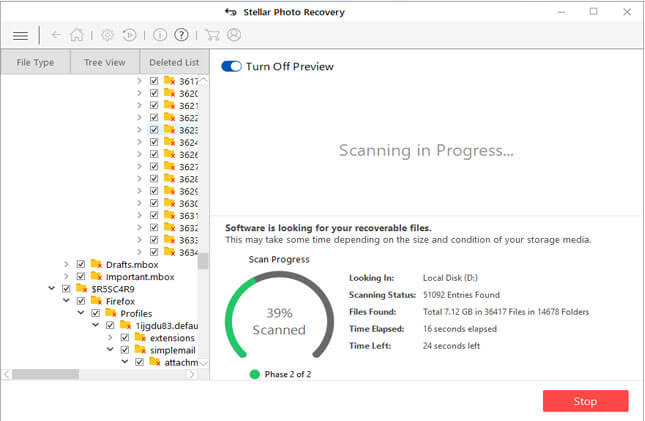Open the user account icon
Viewport: 645px width, 421px height.
coord(234,35)
